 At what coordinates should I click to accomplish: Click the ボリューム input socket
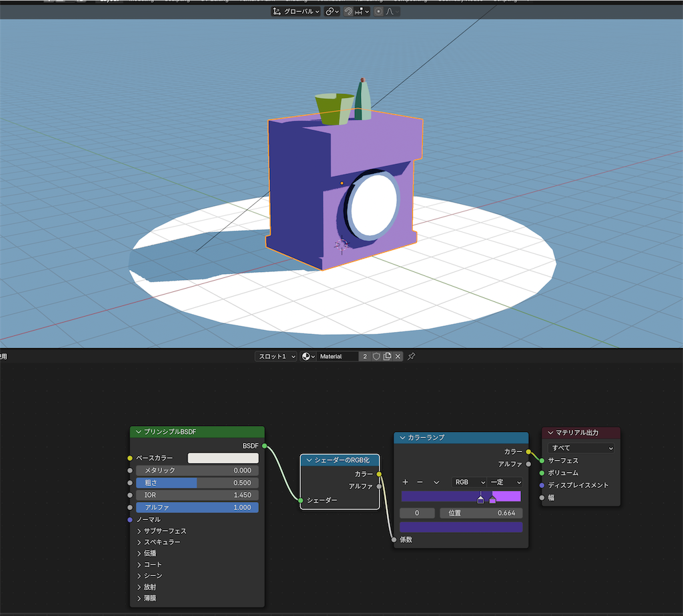(x=542, y=473)
